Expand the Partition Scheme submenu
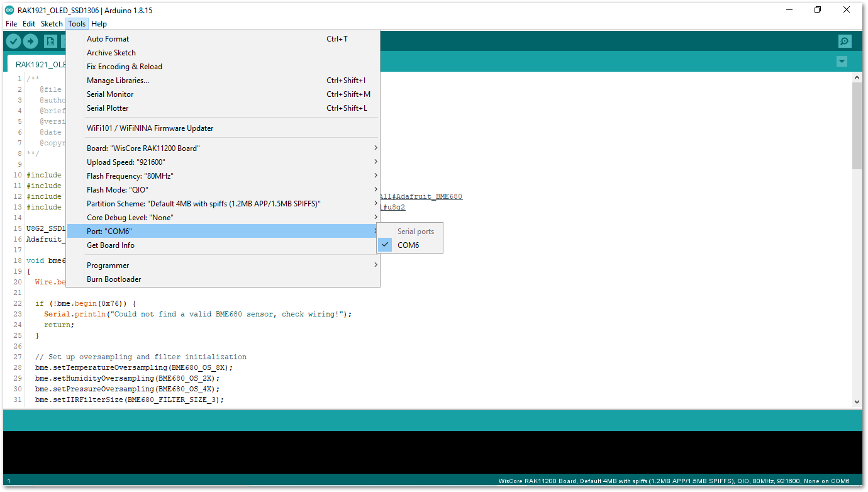 click(x=223, y=204)
